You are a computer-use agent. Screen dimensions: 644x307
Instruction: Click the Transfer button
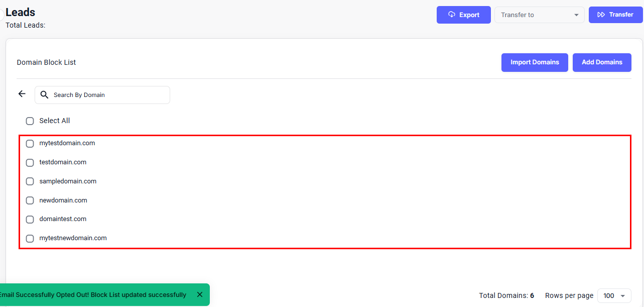[615, 15]
